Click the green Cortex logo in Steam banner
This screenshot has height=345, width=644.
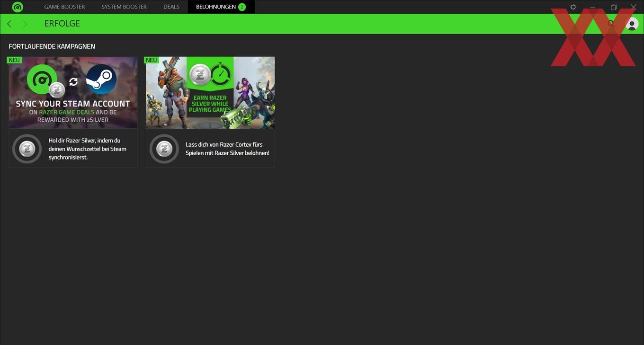tap(42, 79)
